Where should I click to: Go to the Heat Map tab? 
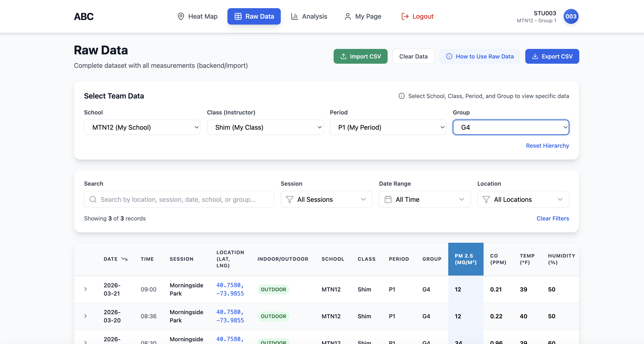[x=197, y=16]
